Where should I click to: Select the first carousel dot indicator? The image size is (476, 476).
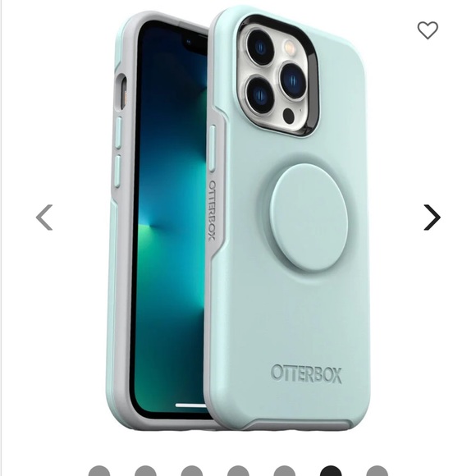(x=99, y=471)
